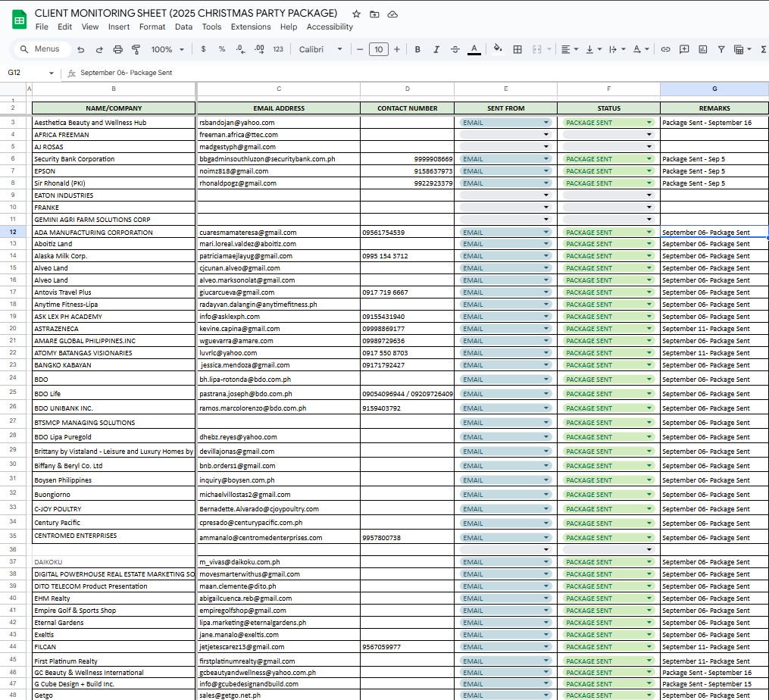
Task: Open vertical align options
Action: (x=593, y=49)
